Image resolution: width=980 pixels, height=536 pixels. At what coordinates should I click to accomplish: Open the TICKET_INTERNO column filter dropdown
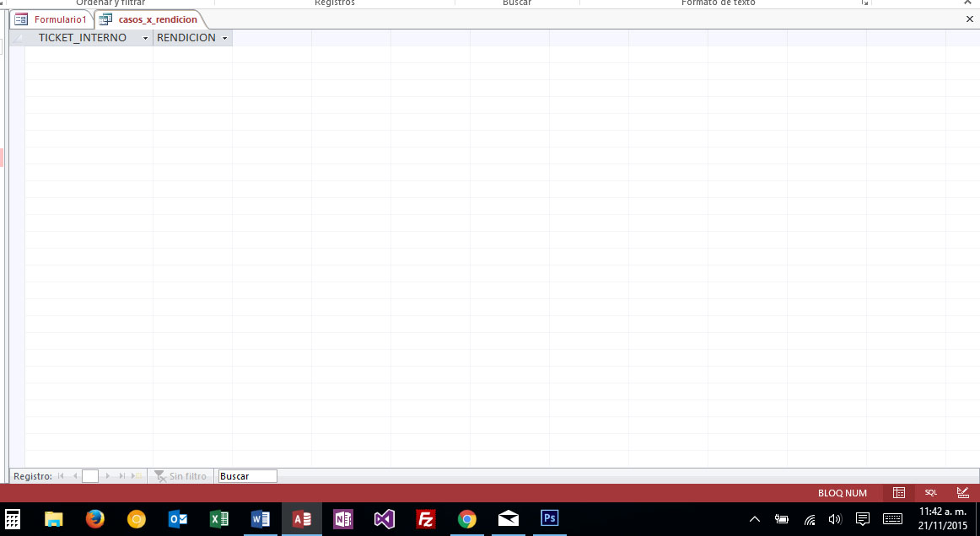pyautogui.click(x=146, y=38)
